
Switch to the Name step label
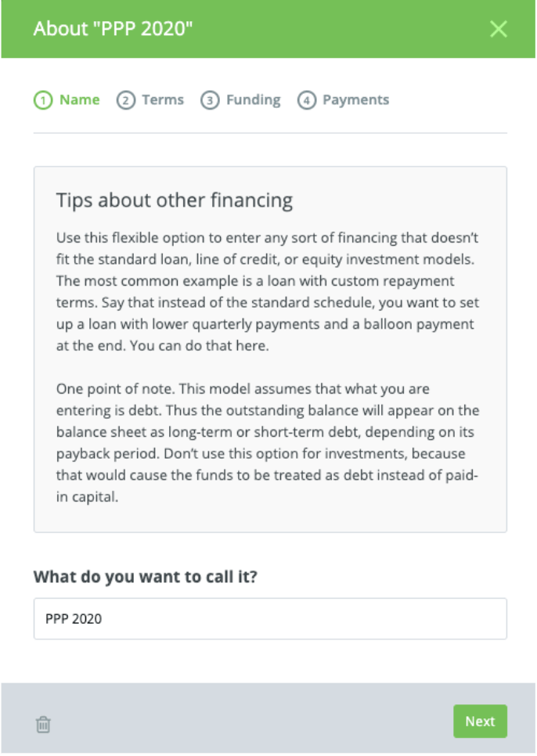(80, 100)
